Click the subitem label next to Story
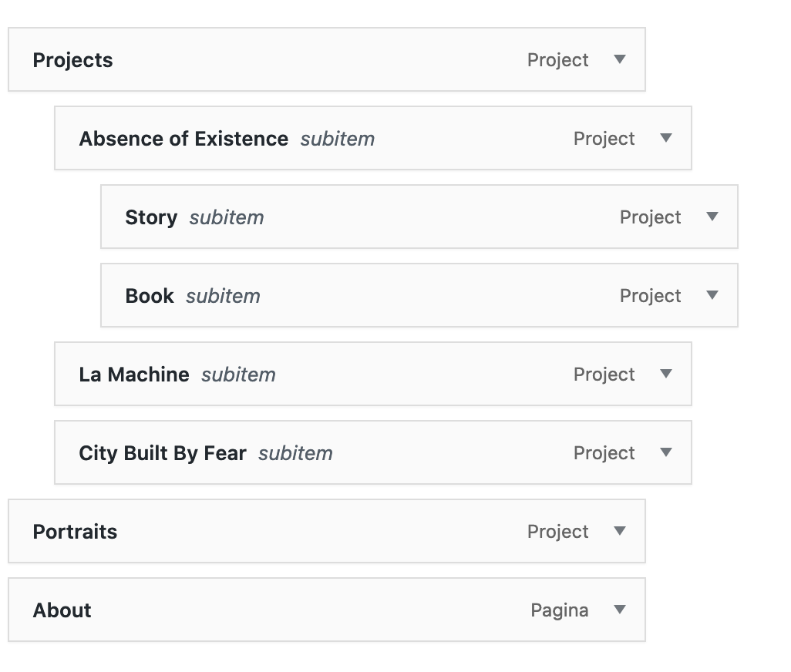Screen dimensions: 791x672 point(227,218)
